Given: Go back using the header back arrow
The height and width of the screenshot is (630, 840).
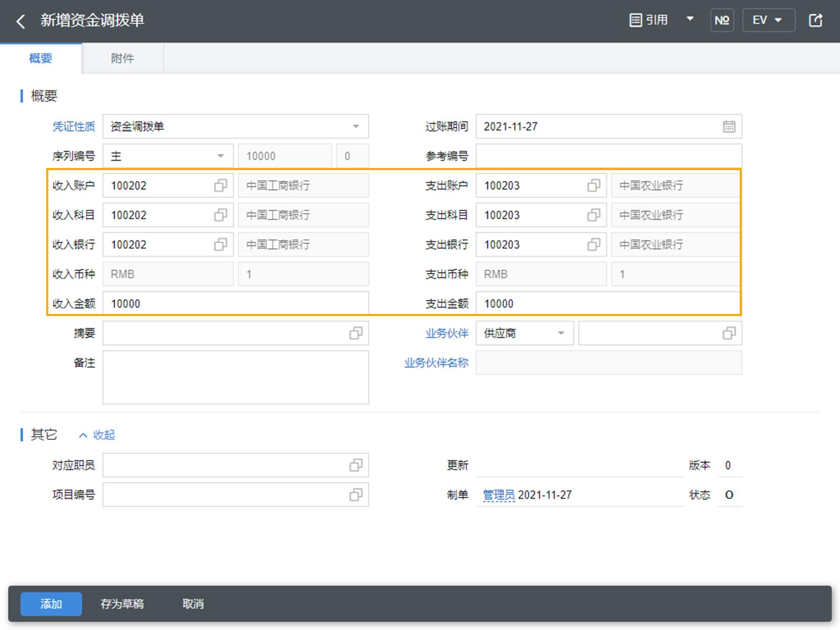Looking at the screenshot, I should (20, 21).
